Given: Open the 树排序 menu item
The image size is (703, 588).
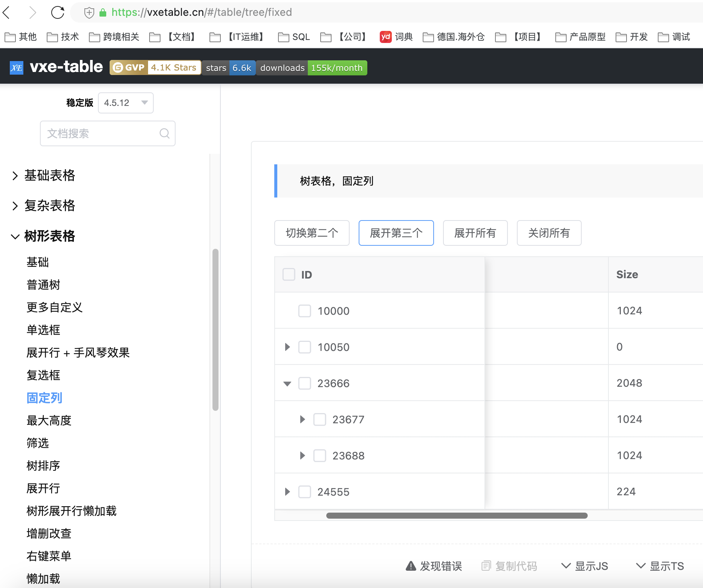Looking at the screenshot, I should pos(43,465).
